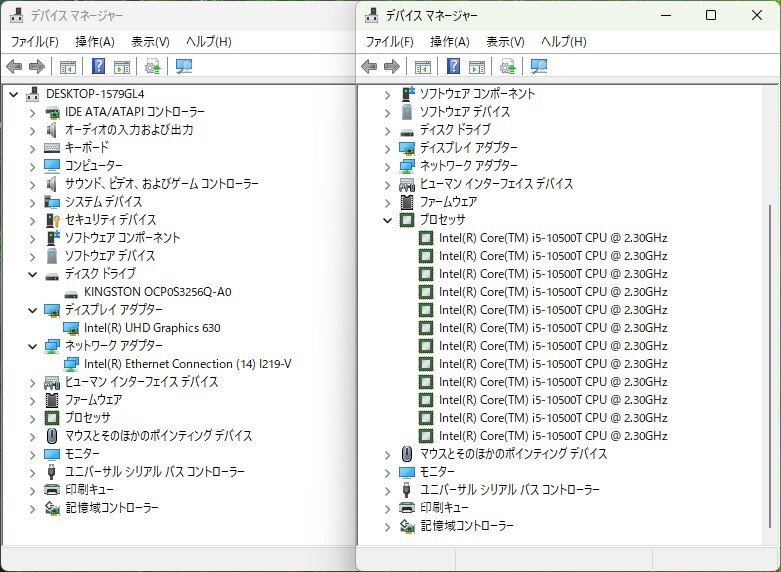Click action pane icon in left window toolbar
This screenshot has width=781, height=572.
(x=122, y=66)
